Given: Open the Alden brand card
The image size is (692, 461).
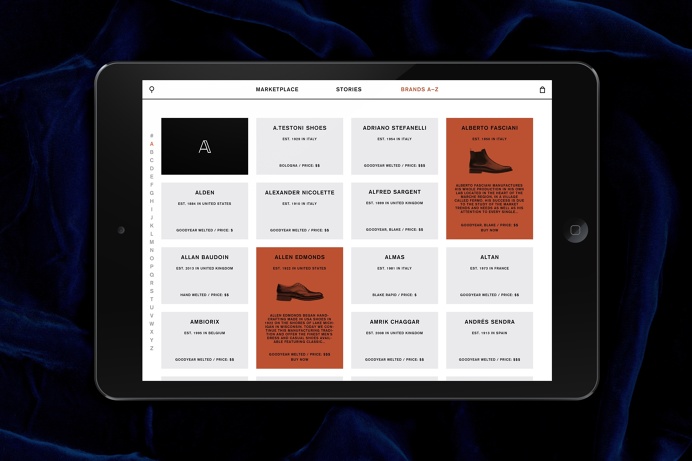Looking at the screenshot, I should (204, 211).
